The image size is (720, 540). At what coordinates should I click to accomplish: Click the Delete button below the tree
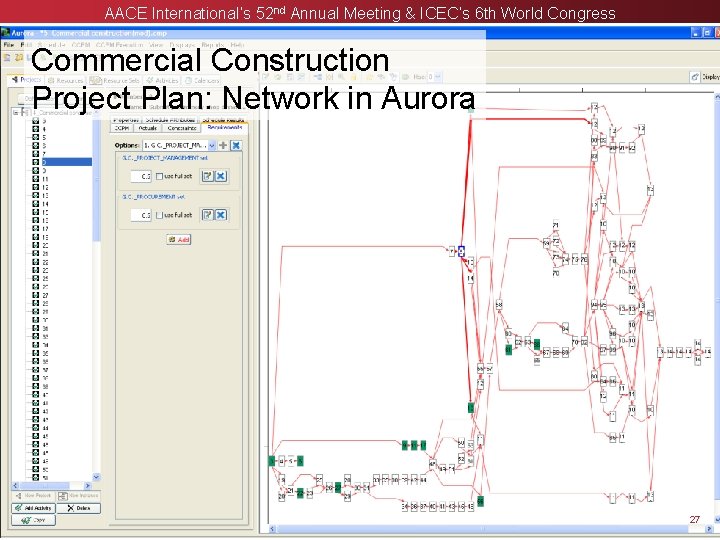point(79,508)
